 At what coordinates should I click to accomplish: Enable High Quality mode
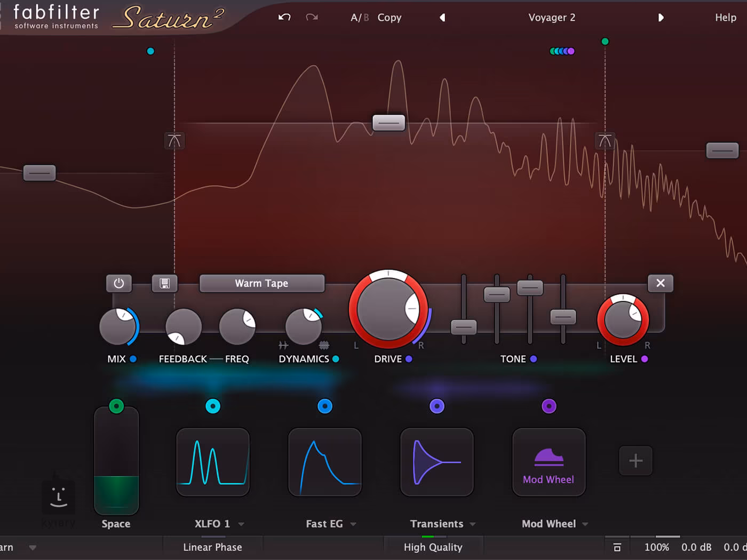(x=433, y=547)
